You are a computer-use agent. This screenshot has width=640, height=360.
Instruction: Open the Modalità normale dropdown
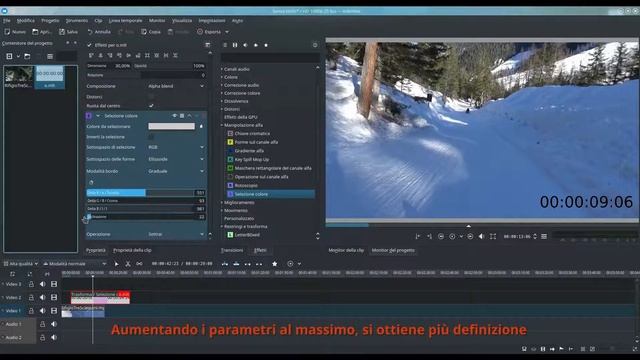[74, 264]
